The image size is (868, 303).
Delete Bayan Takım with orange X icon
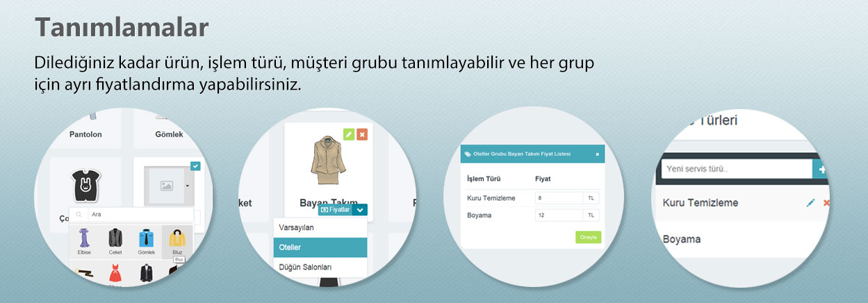point(362,134)
